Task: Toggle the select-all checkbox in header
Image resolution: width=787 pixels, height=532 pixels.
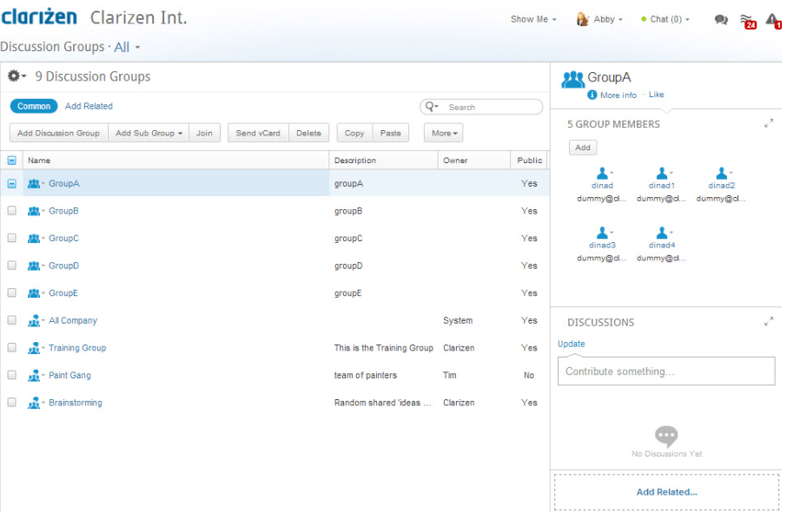Action: 12,161
